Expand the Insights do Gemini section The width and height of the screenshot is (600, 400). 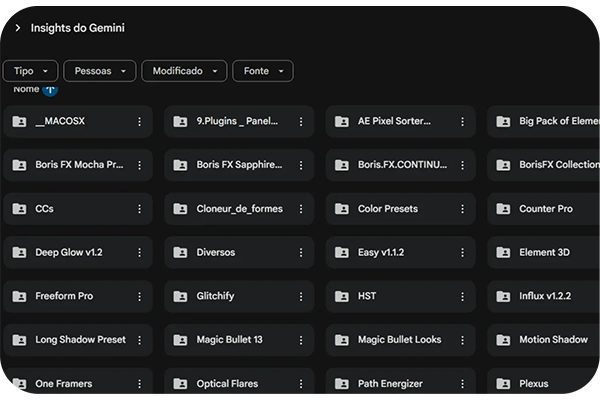pyautogui.click(x=17, y=28)
